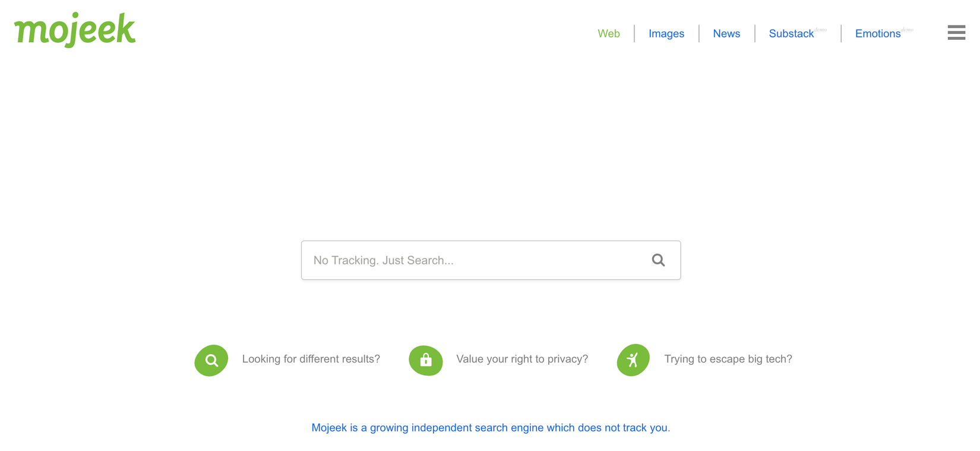
Task: Switch to the Web search tab
Action: [x=608, y=34]
